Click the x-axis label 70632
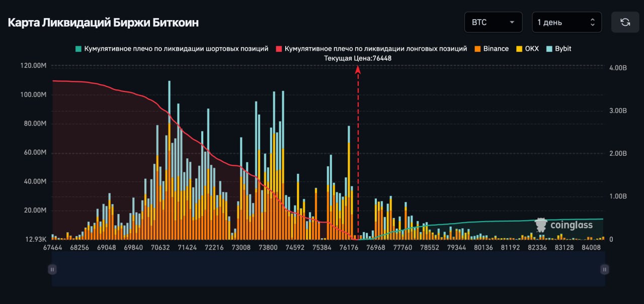The height and width of the screenshot is (304, 644). click(x=160, y=247)
